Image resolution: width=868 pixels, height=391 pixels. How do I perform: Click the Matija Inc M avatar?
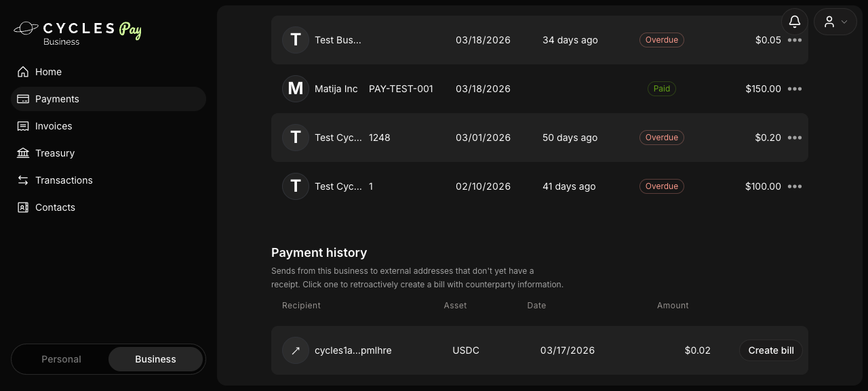click(x=296, y=89)
